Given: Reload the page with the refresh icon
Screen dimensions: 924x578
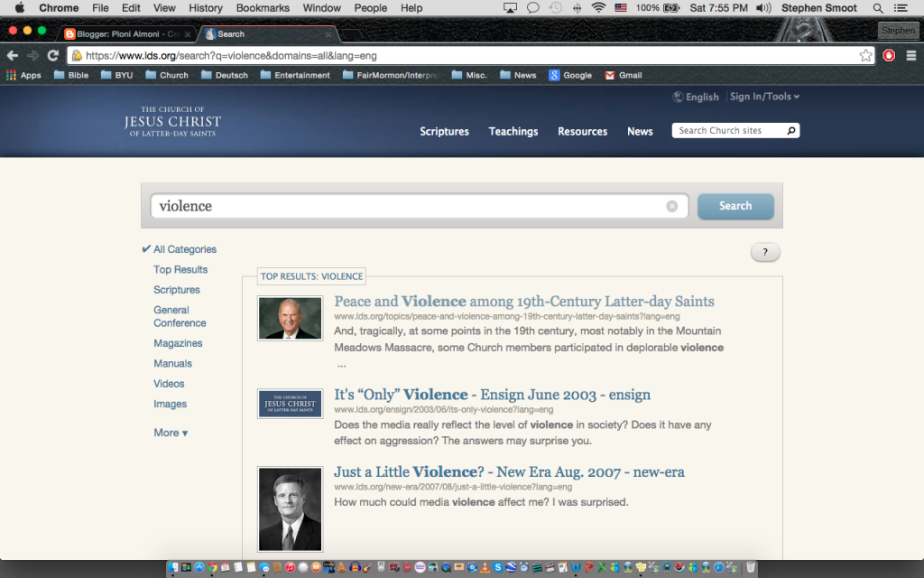Looking at the screenshot, I should pos(53,55).
